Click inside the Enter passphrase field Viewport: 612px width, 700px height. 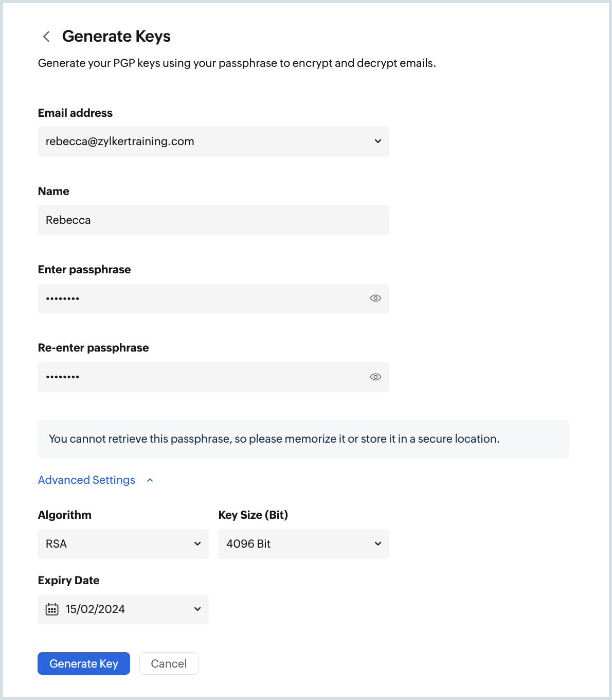tap(206, 299)
